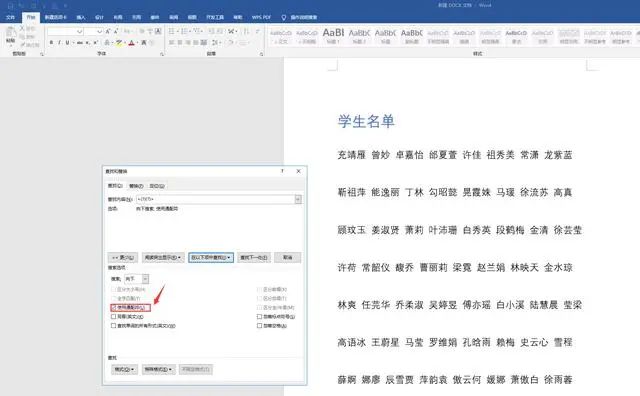
Task: Open the Search direction dropdown
Action: pos(145,279)
